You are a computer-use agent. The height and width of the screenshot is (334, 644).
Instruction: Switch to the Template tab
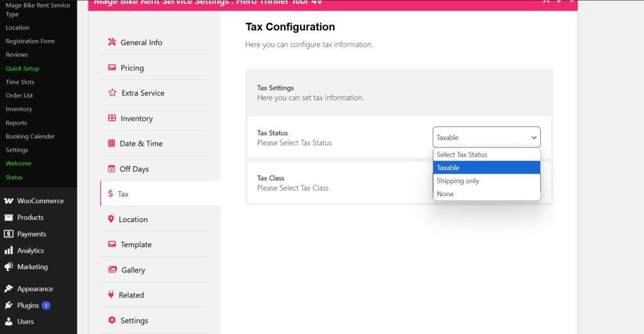[x=136, y=245]
